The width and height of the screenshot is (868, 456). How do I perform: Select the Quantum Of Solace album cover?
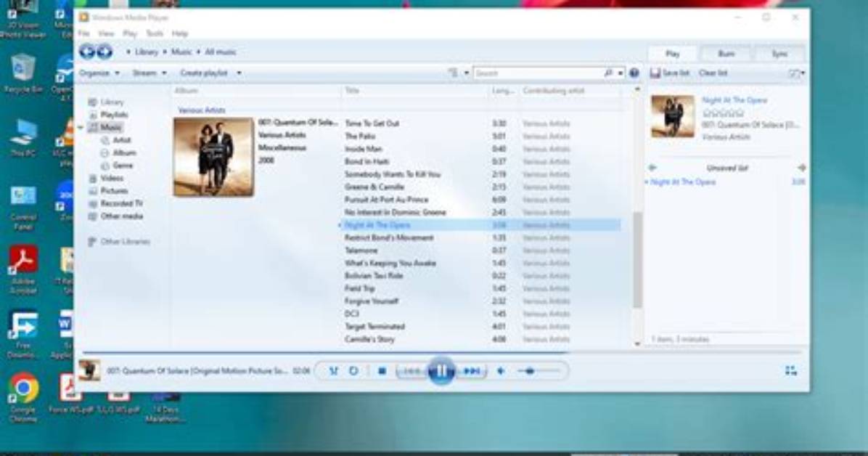pos(213,158)
